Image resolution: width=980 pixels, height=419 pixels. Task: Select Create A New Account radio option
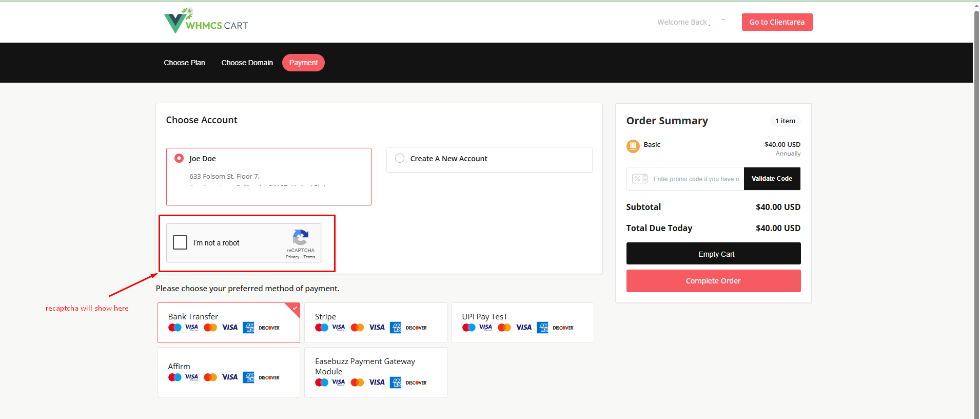400,158
